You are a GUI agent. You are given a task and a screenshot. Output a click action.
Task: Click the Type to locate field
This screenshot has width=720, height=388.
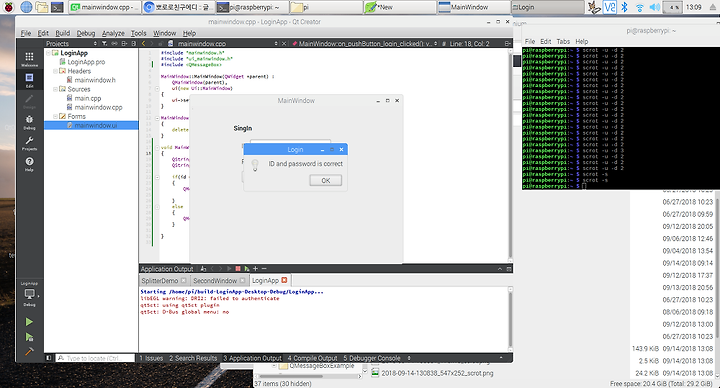tap(96, 358)
